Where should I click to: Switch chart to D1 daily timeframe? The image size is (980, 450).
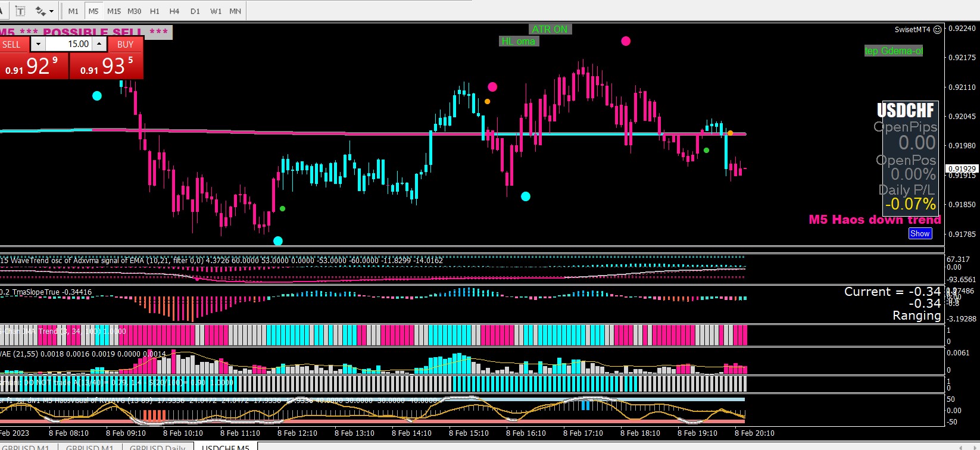pyautogui.click(x=195, y=11)
